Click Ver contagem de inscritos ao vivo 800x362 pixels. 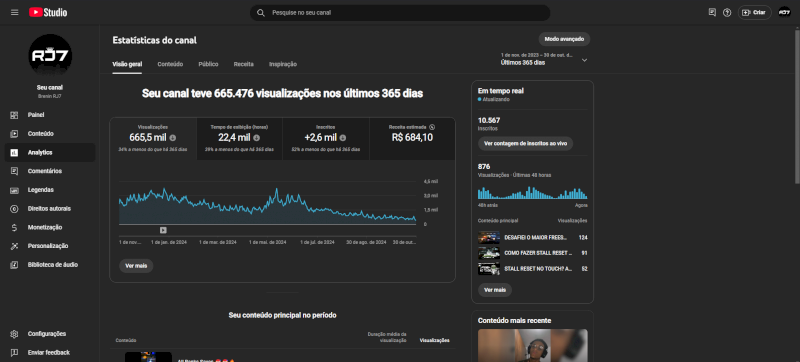pos(526,144)
